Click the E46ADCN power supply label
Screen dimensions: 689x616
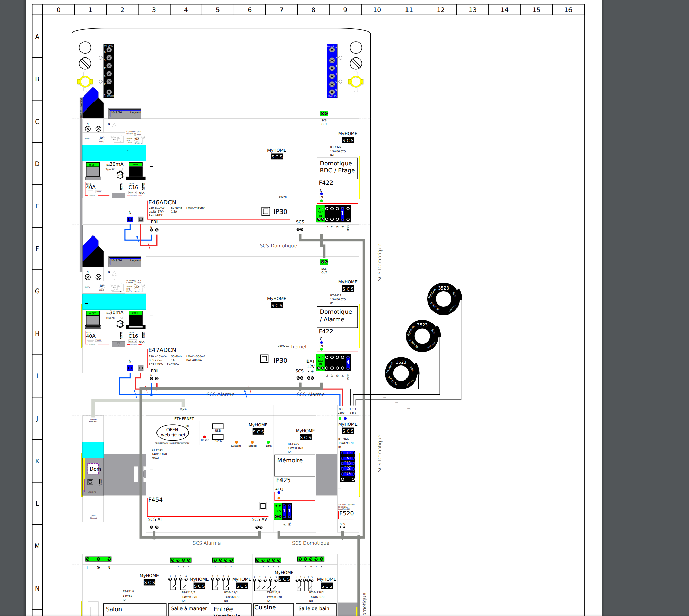click(x=162, y=202)
